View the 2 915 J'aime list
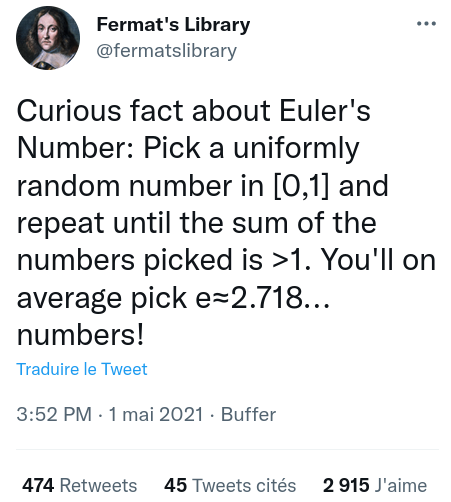451x502 pixels. (375, 485)
